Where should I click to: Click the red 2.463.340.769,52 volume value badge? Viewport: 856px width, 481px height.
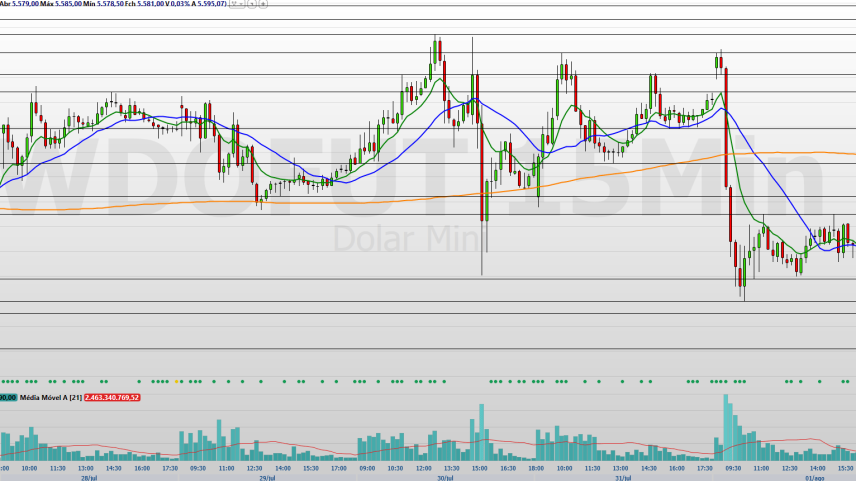point(112,397)
